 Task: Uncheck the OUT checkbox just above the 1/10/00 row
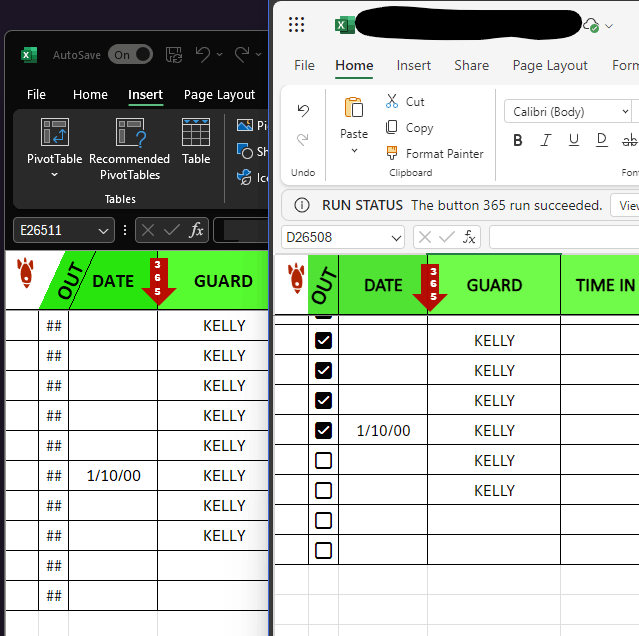324,400
